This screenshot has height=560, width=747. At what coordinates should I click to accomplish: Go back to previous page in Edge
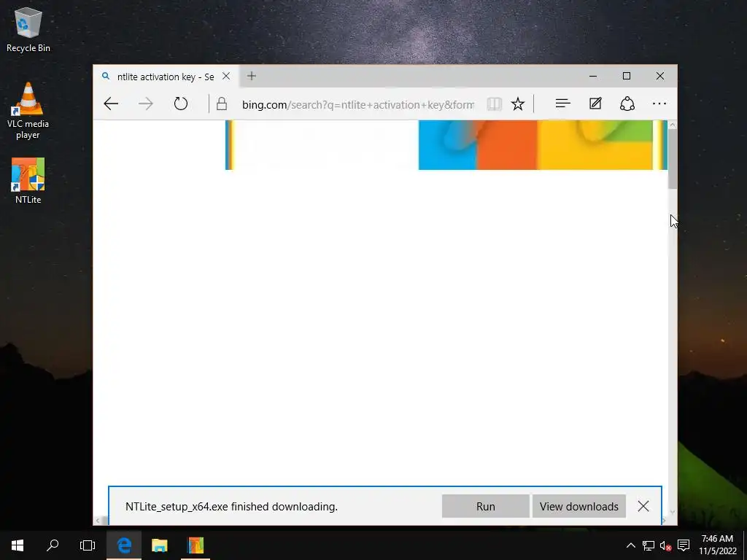point(111,104)
